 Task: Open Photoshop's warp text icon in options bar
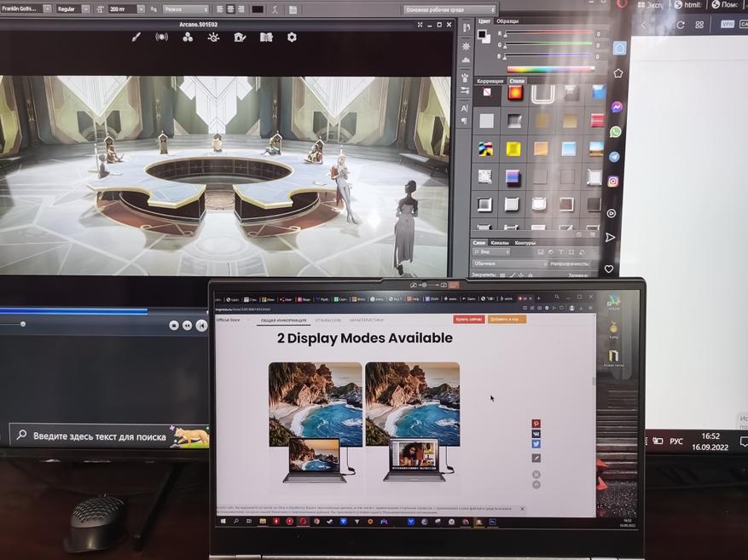point(275,9)
